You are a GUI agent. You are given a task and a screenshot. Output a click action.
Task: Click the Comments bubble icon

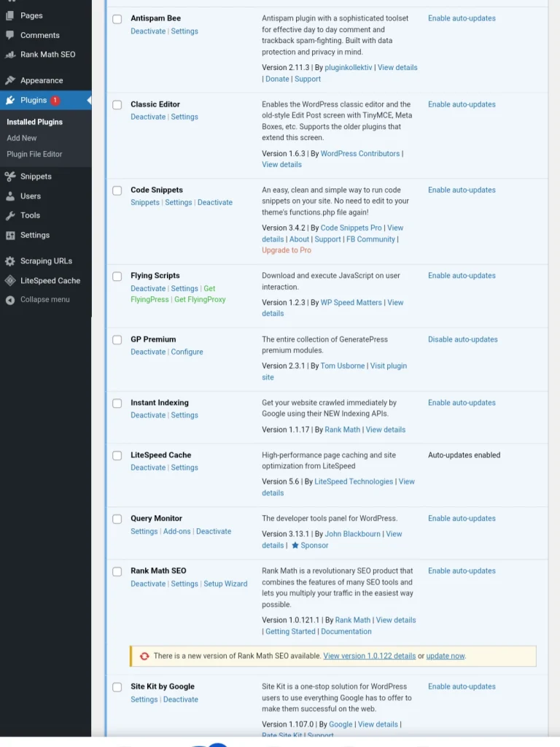(x=10, y=35)
